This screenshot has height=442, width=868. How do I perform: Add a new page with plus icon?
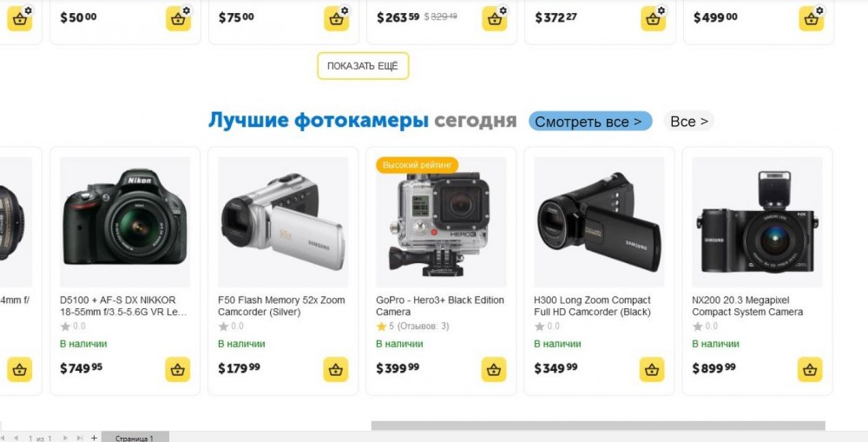point(94,438)
